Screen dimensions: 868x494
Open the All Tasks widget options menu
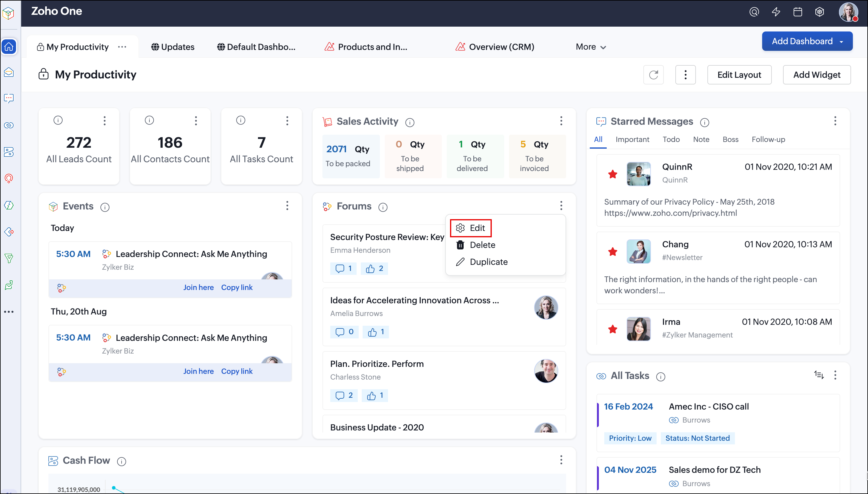tap(835, 375)
